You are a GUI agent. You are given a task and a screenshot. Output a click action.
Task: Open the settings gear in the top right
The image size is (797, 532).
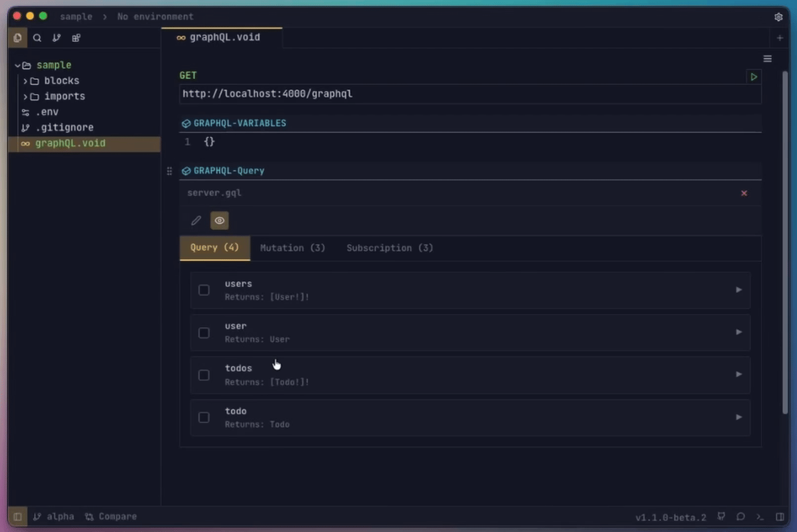coord(779,17)
